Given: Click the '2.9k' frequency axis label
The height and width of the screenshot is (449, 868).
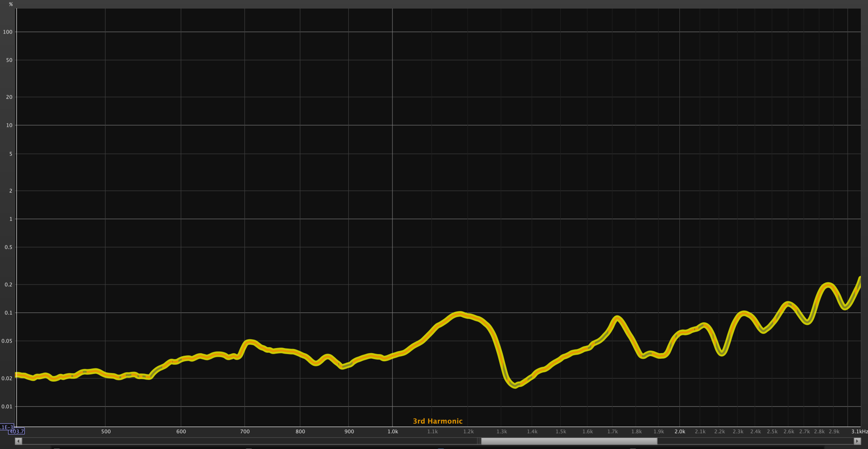Looking at the screenshot, I should click(834, 432).
